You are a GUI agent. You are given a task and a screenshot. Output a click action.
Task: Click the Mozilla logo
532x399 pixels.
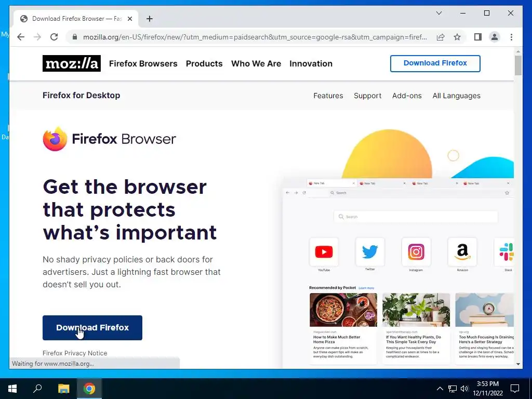click(72, 63)
